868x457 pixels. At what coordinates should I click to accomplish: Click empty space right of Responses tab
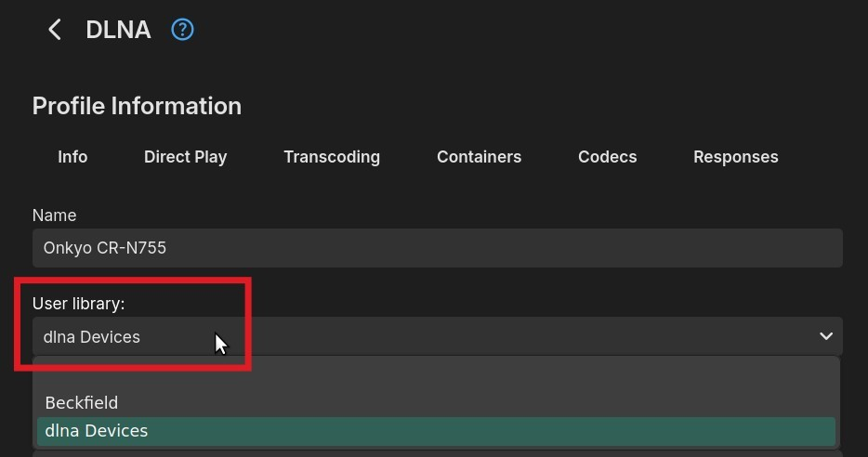(x=822, y=157)
